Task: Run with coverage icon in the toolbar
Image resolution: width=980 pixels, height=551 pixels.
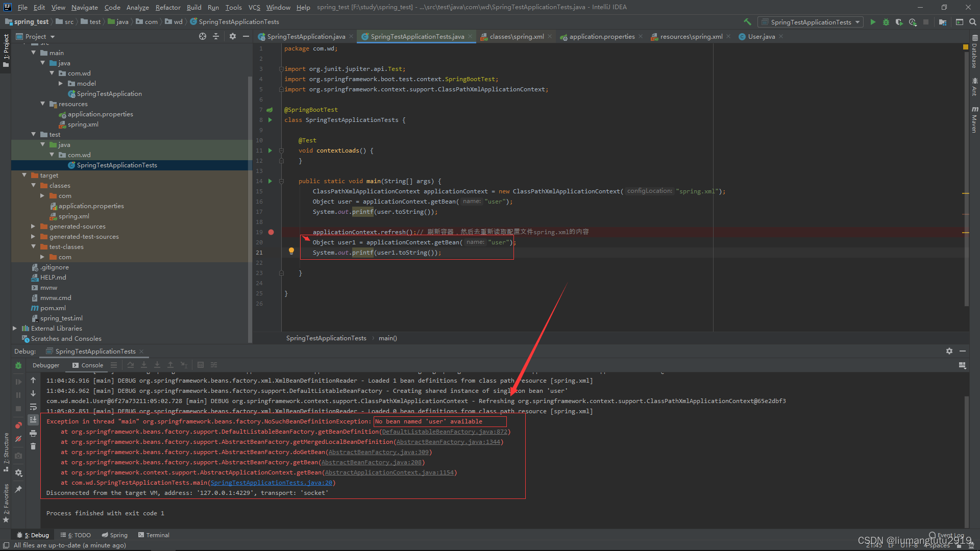Action: click(x=899, y=22)
